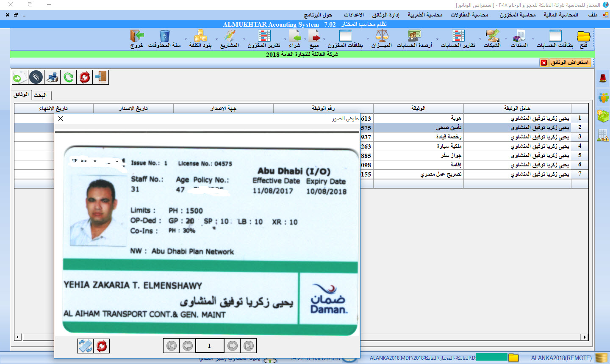Click the exit door icon in document toolbar
This screenshot has width=610, height=364.
pyautogui.click(x=101, y=77)
